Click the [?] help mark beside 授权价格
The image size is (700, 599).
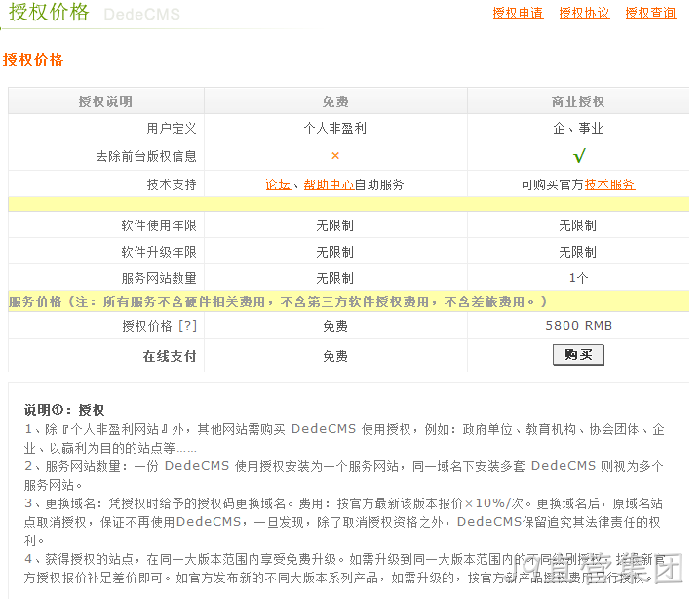pyautogui.click(x=187, y=326)
